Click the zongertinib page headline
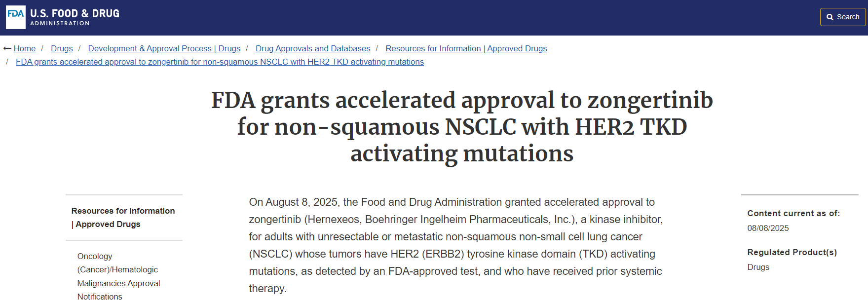This screenshot has width=868, height=301. click(462, 126)
